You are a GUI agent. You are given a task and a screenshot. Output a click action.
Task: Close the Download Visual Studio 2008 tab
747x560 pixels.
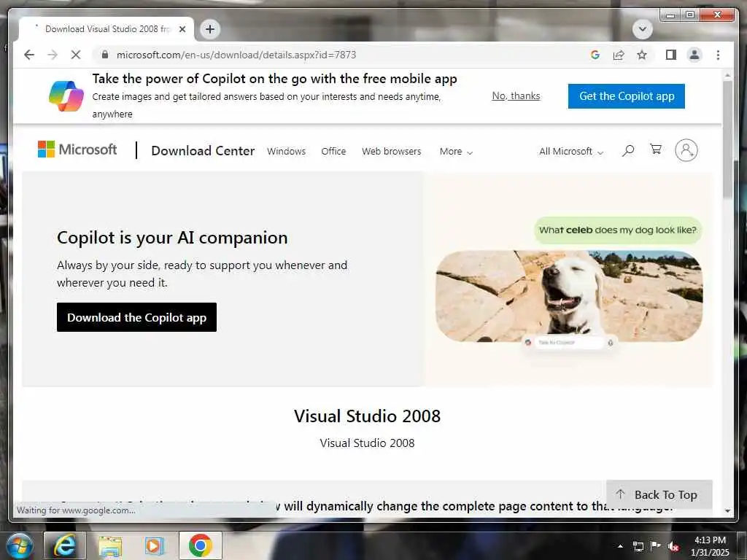[x=182, y=29]
